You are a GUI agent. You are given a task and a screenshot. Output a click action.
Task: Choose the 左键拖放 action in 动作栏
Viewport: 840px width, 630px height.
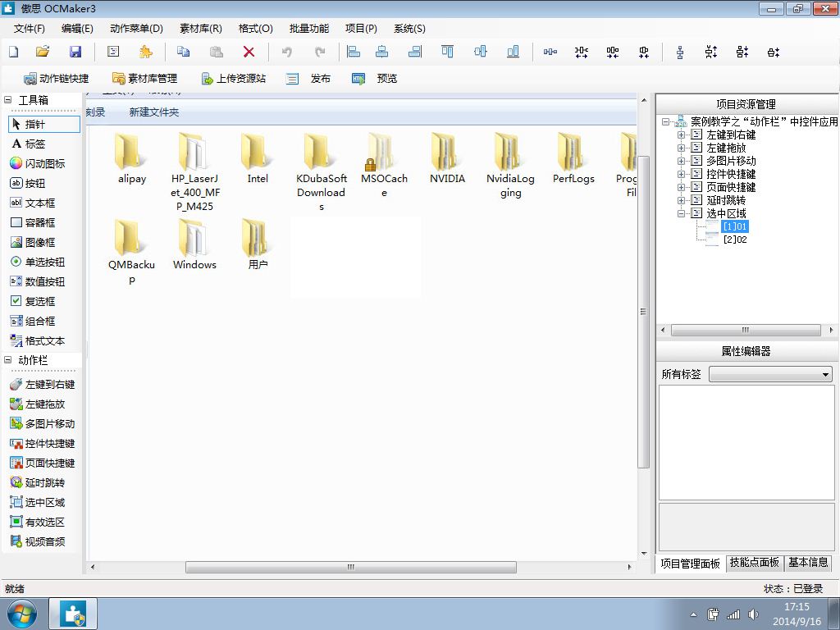click(38, 404)
